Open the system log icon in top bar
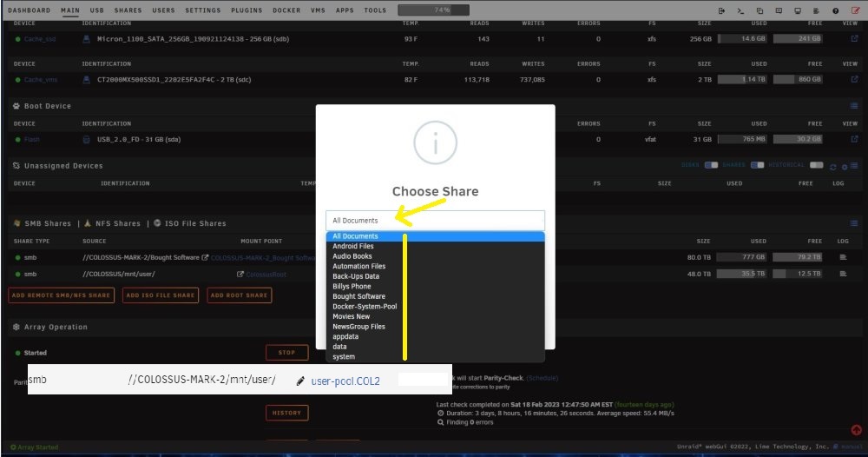The width and height of the screenshot is (868, 457). (x=816, y=10)
